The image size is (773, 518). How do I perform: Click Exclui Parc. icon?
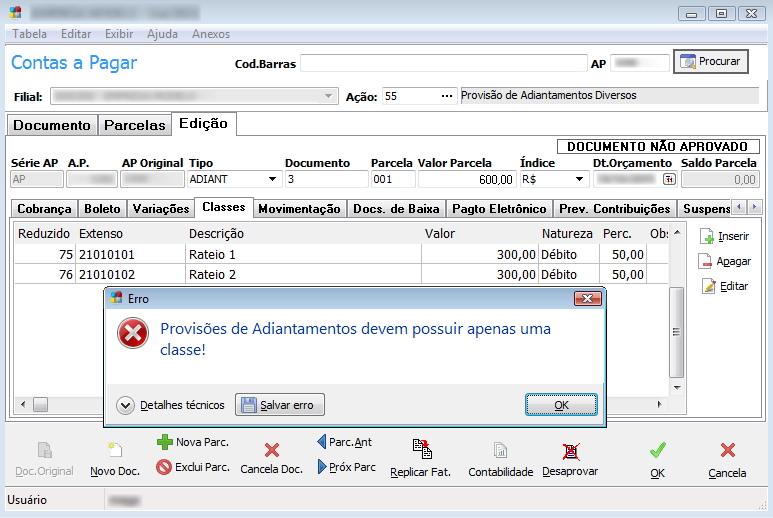click(164, 467)
